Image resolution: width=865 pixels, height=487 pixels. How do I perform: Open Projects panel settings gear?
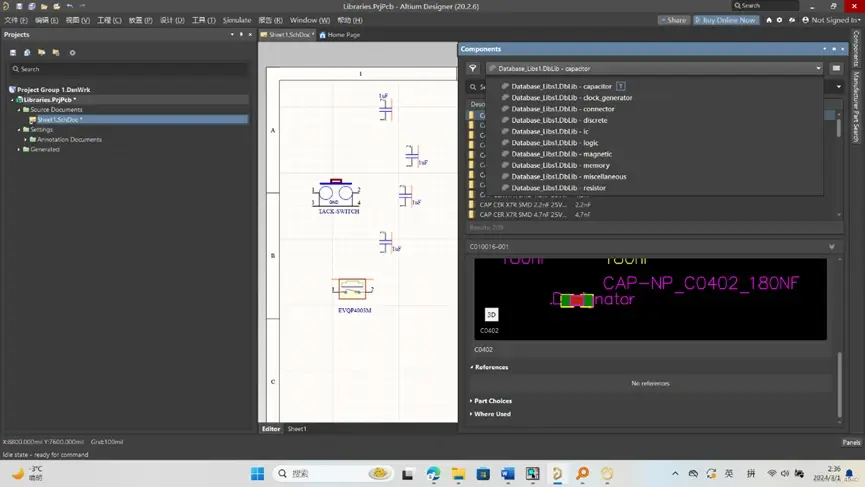coord(72,53)
